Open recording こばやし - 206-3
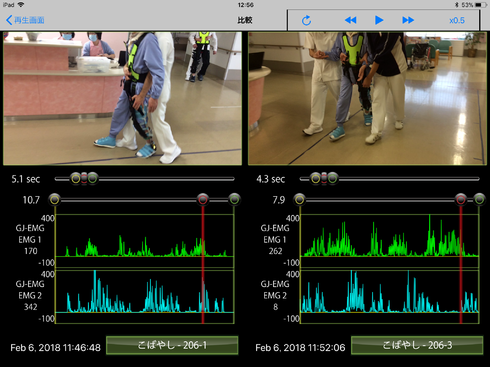Viewport: 490px width, 367px height. (417, 345)
